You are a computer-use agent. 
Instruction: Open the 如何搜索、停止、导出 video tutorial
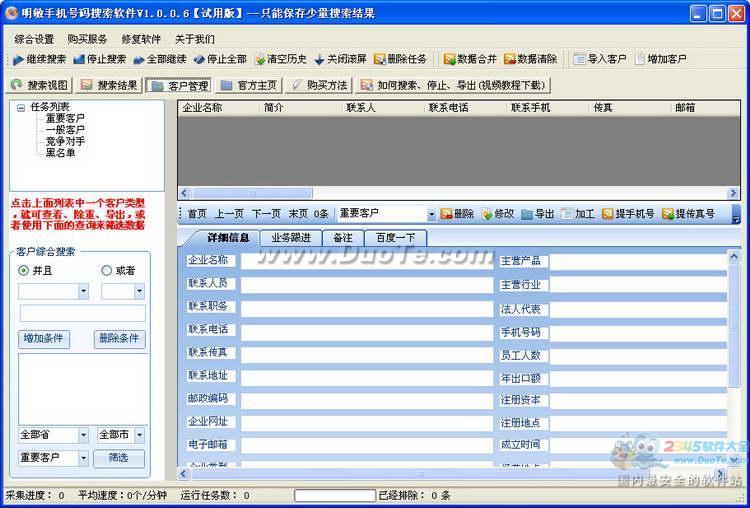click(x=453, y=86)
